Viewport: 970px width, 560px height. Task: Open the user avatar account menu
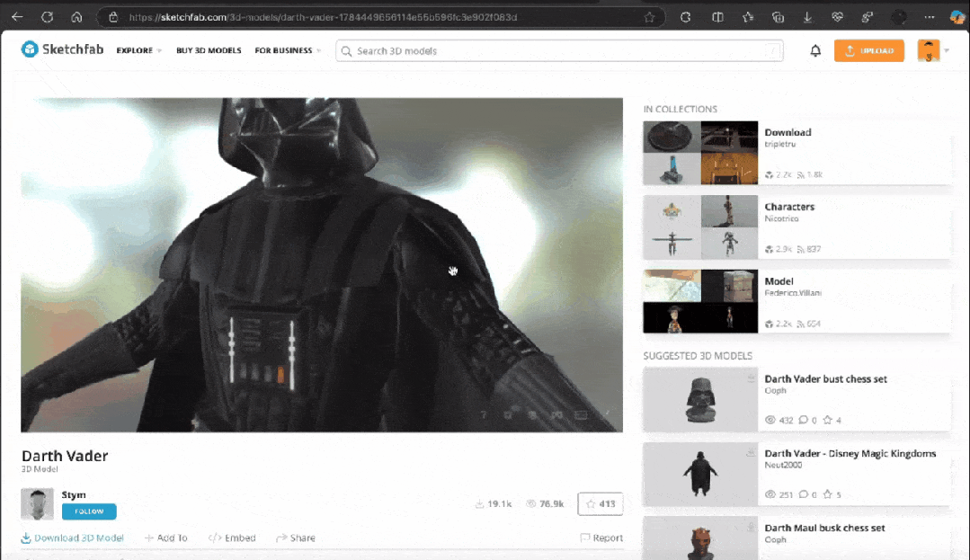coord(932,50)
